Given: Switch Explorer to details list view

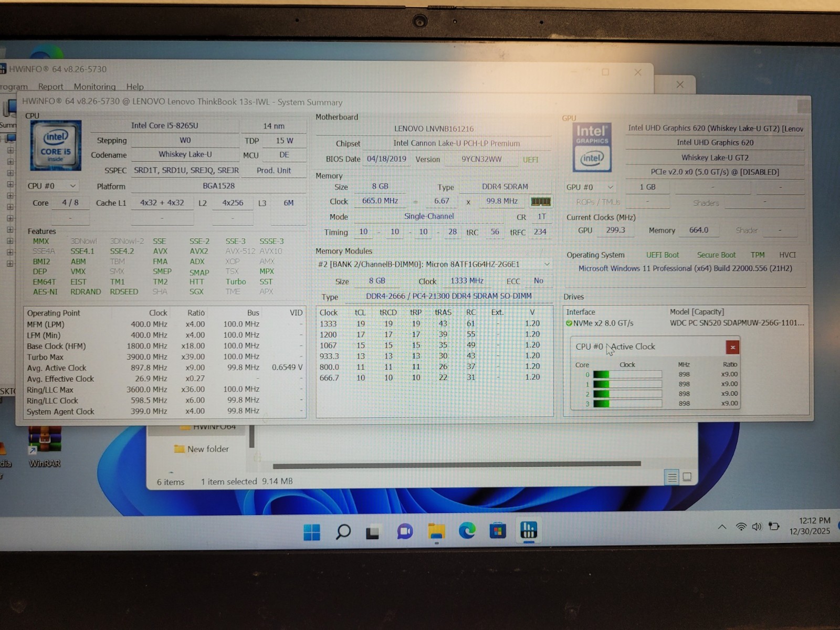Looking at the screenshot, I should tap(671, 477).
